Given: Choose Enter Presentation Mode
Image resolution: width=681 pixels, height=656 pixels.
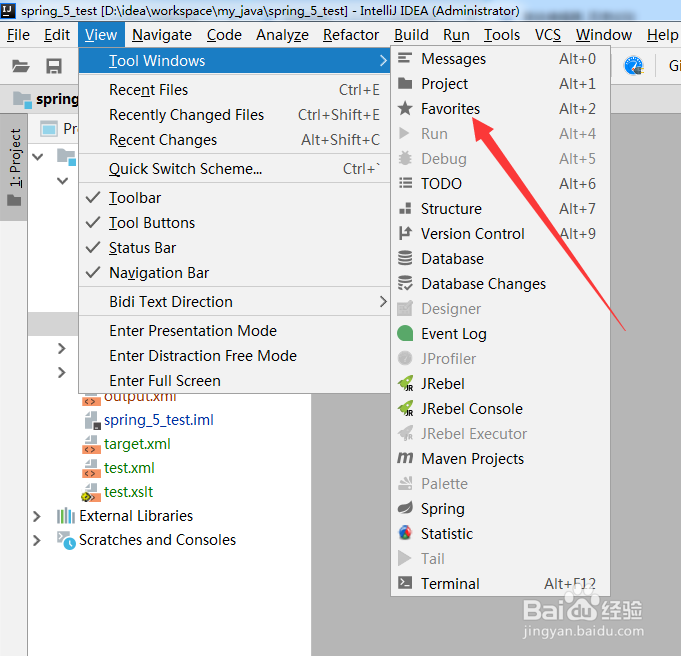Looking at the screenshot, I should (x=235, y=331).
